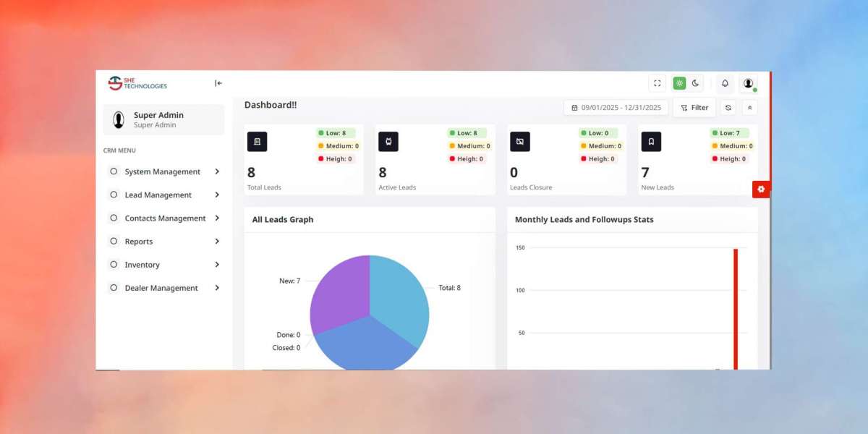
Task: Click circle icon beside System Management
Action: (114, 171)
